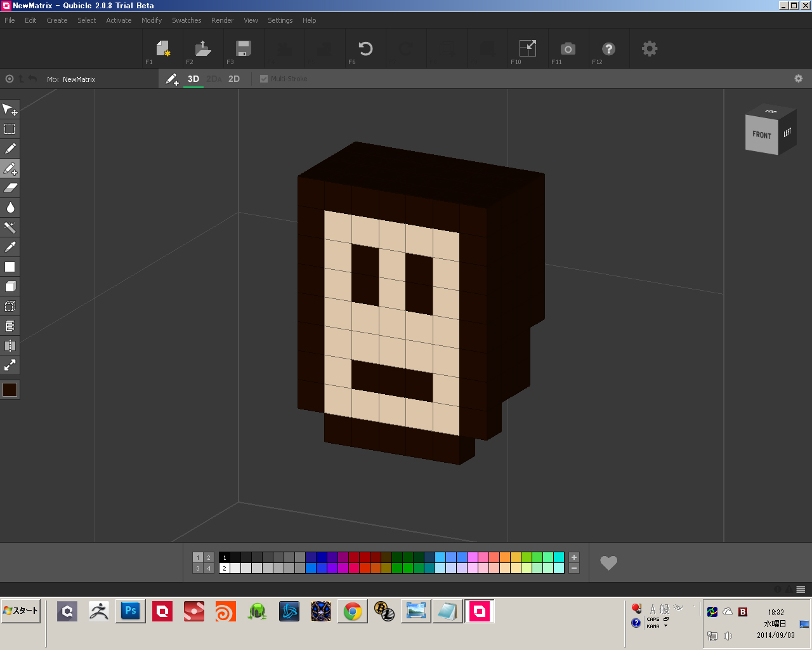
Task: Click the minus button beside the palette
Action: (x=574, y=568)
